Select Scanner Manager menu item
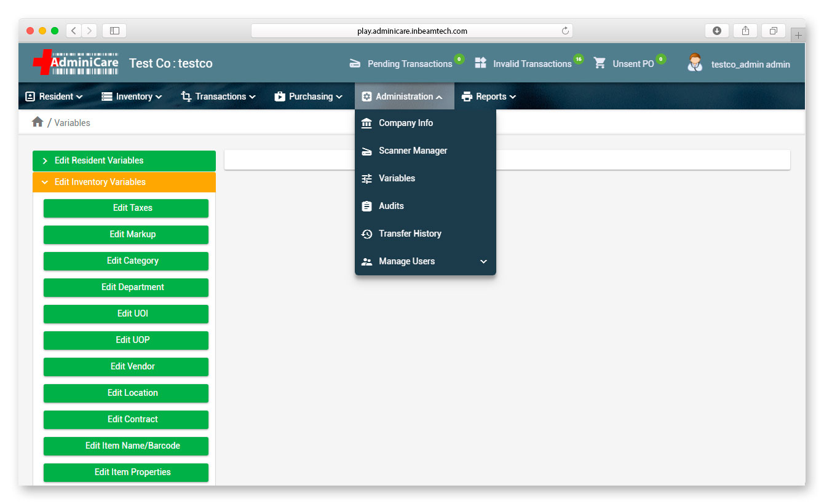Screen dimensions: 824x504 (426, 151)
